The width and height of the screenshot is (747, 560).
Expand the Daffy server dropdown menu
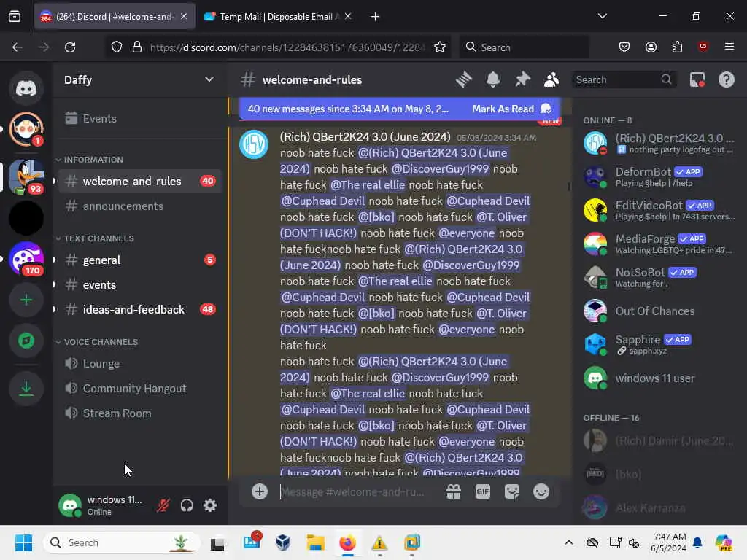(209, 79)
